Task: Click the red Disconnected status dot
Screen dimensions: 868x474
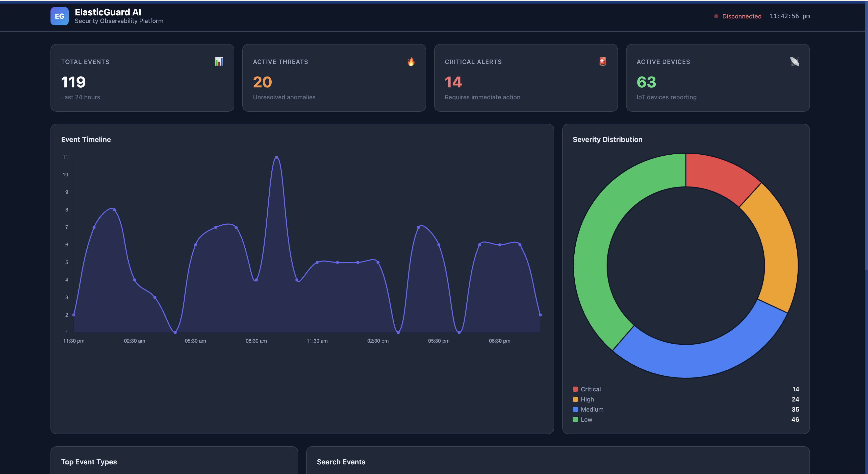Action: [716, 16]
